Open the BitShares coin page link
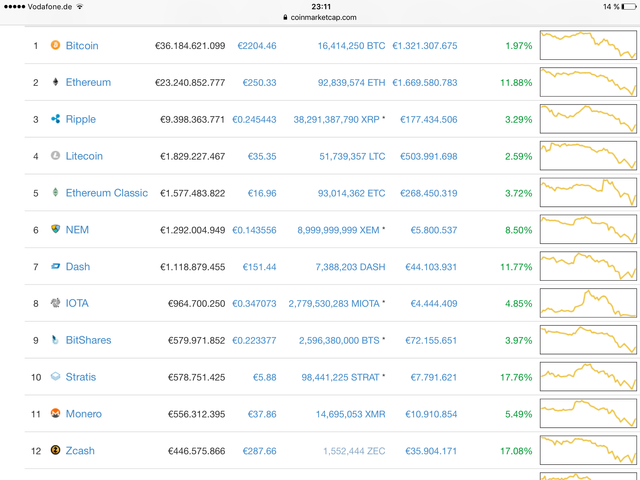The image size is (640, 480). [89, 340]
